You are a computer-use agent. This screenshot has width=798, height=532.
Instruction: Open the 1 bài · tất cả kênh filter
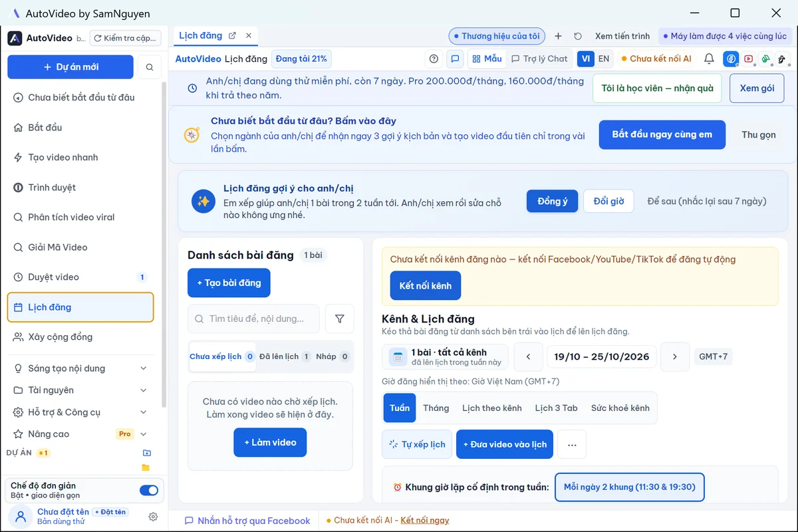tap(446, 357)
